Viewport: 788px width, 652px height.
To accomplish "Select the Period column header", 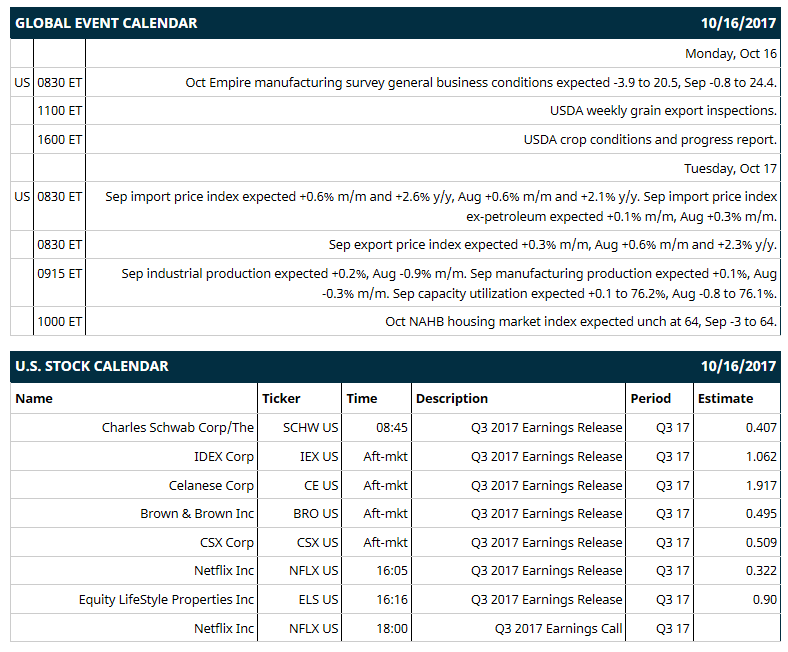I will 650,399.
